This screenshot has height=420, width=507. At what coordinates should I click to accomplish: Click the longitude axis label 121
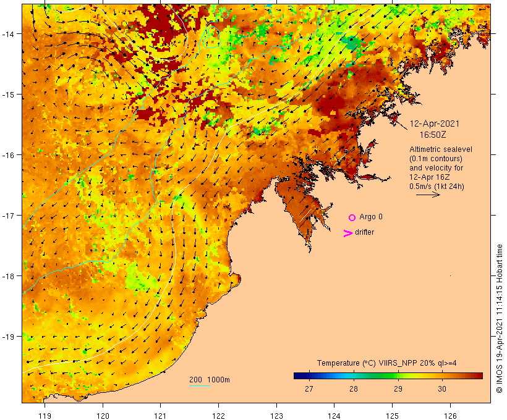pos(160,416)
